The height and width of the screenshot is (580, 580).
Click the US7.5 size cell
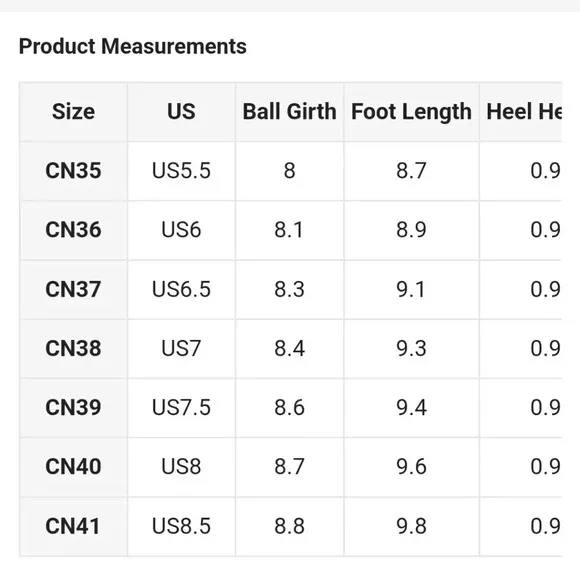click(x=181, y=408)
